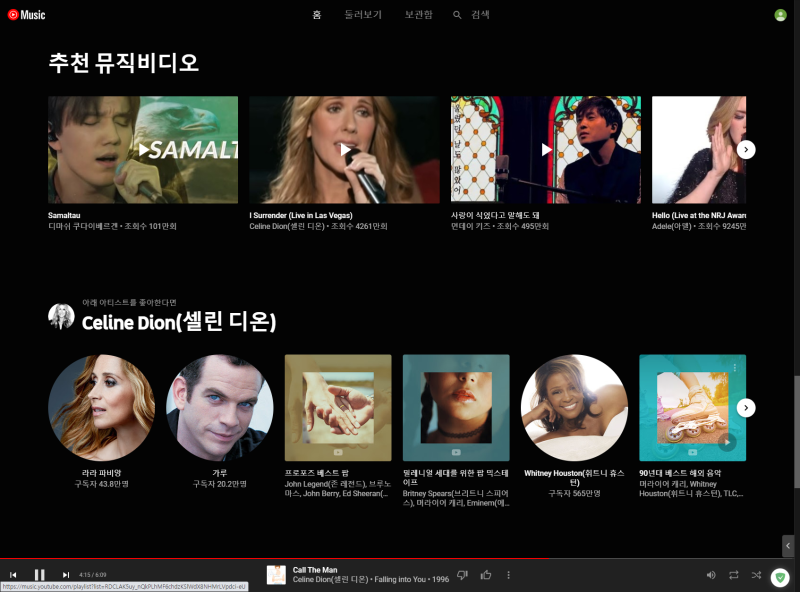The image size is (800, 592).
Task: Show next recommended music videos arrow
Action: tap(746, 150)
